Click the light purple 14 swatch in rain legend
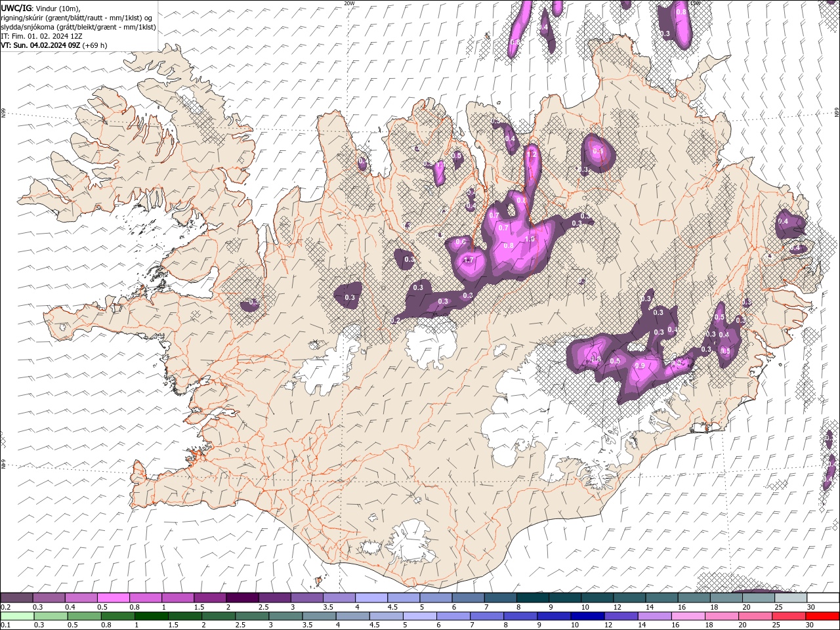The image size is (840, 630). 654,616
